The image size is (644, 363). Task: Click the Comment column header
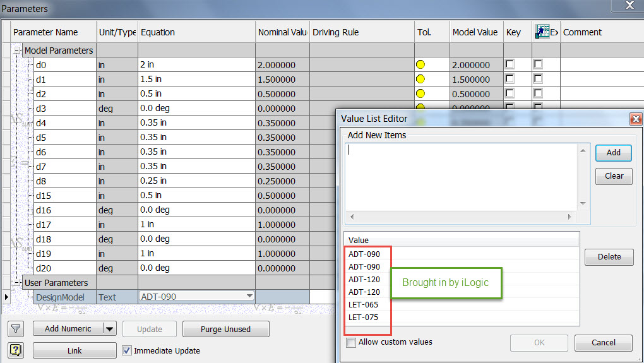[x=602, y=32]
